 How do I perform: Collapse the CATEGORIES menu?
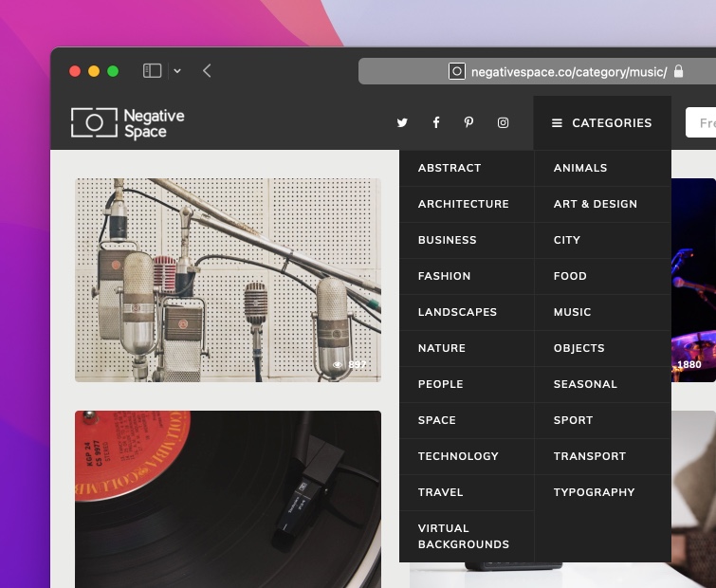(602, 122)
